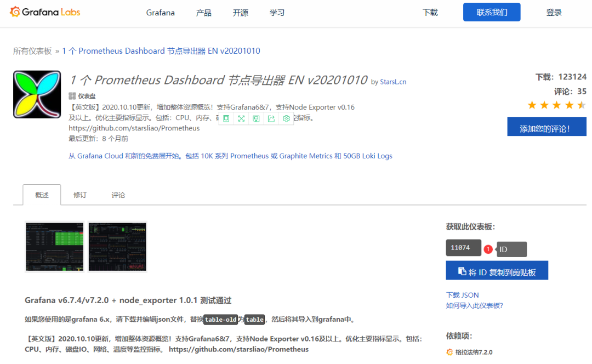Open the 产品 menu
The image size is (592, 364).
204,13
